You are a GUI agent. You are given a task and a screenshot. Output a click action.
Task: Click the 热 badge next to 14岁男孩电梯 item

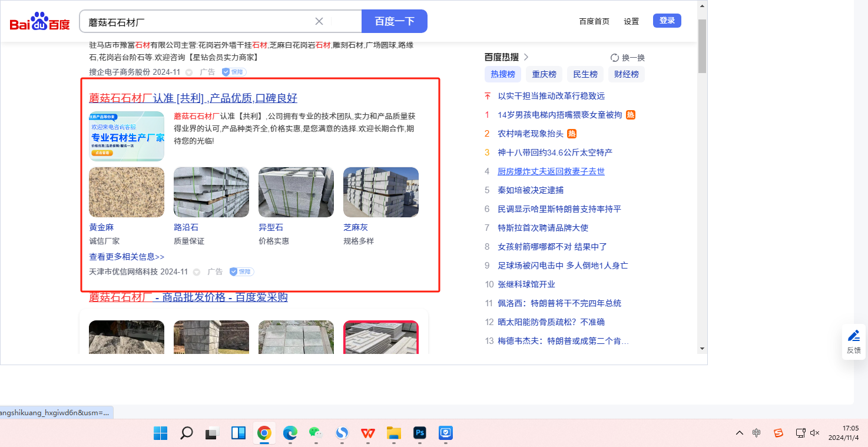click(x=630, y=115)
